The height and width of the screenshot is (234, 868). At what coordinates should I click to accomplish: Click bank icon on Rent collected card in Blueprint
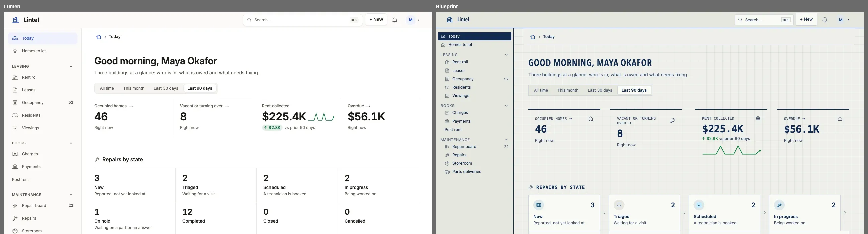tap(758, 119)
